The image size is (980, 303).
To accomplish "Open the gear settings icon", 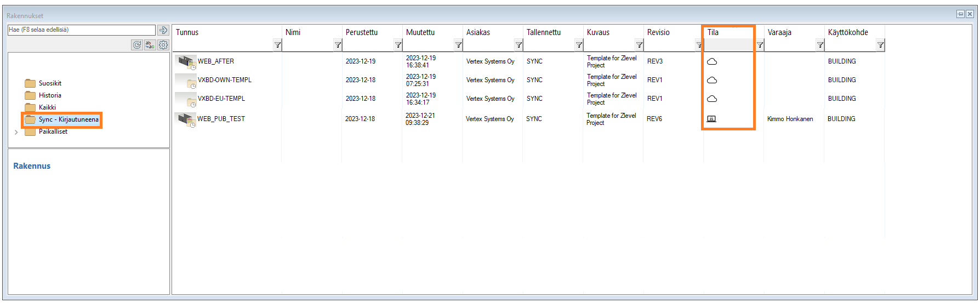I will click(x=163, y=45).
